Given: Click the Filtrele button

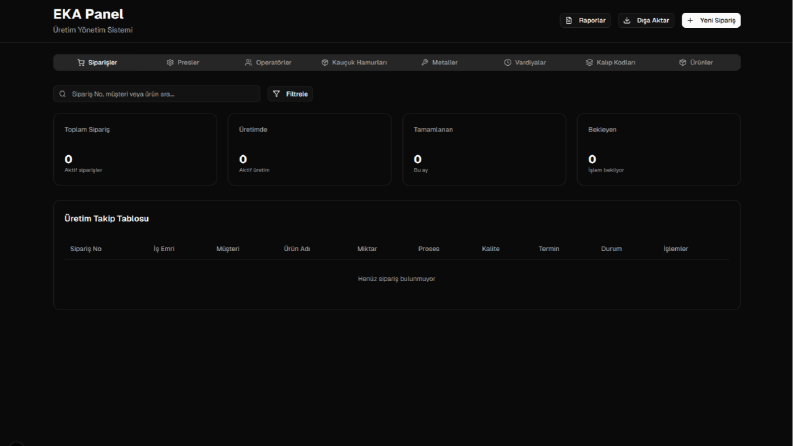Looking at the screenshot, I should pyautogui.click(x=290, y=94).
